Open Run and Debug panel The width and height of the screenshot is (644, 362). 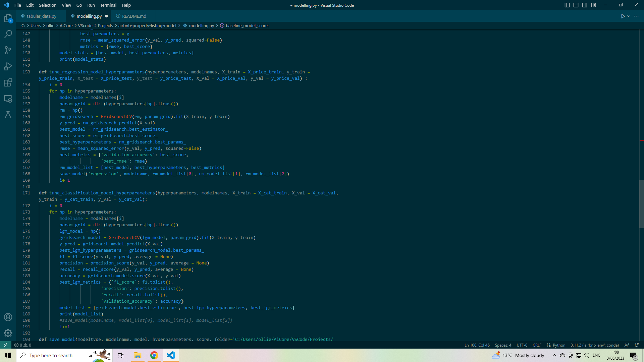[8, 66]
